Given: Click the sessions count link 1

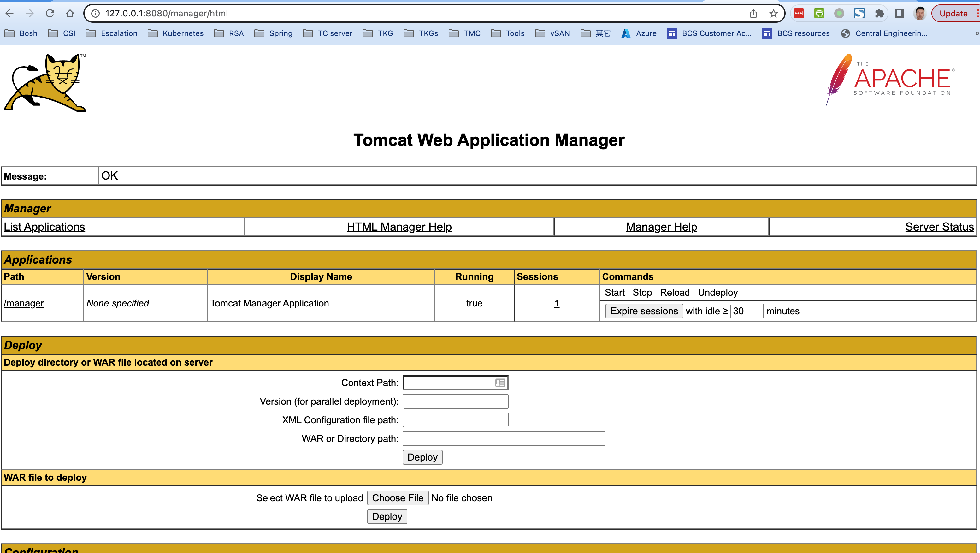Looking at the screenshot, I should [x=557, y=303].
